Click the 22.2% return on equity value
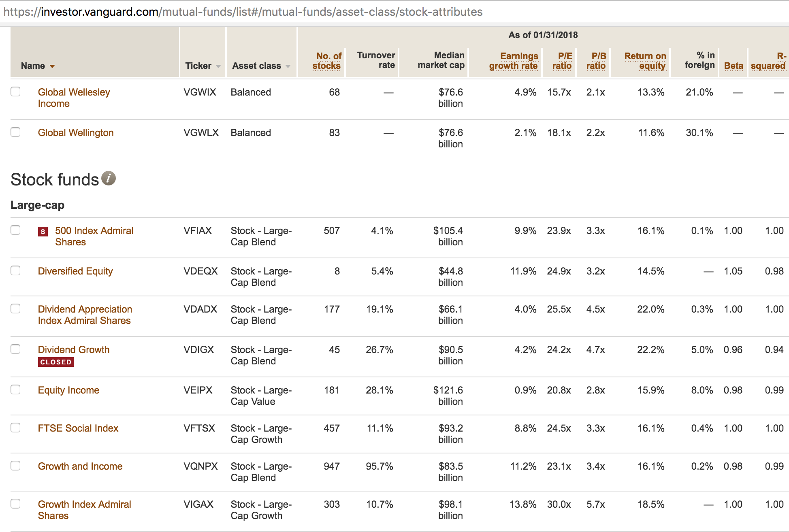 pos(650,349)
